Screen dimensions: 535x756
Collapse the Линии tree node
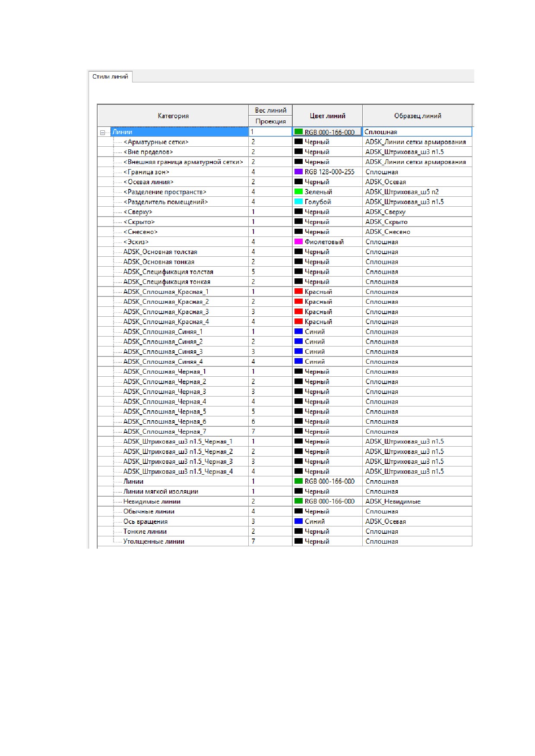[102, 132]
